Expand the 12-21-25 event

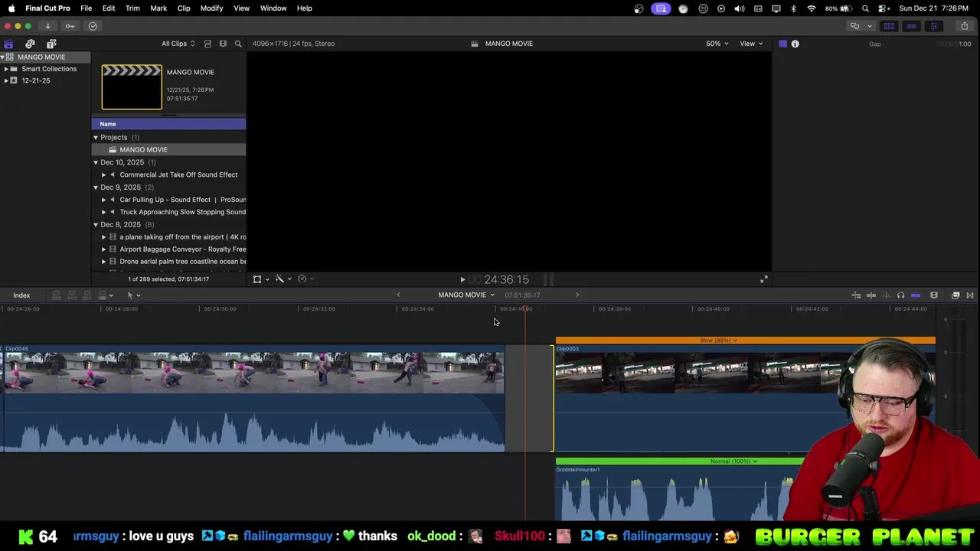[x=6, y=80]
